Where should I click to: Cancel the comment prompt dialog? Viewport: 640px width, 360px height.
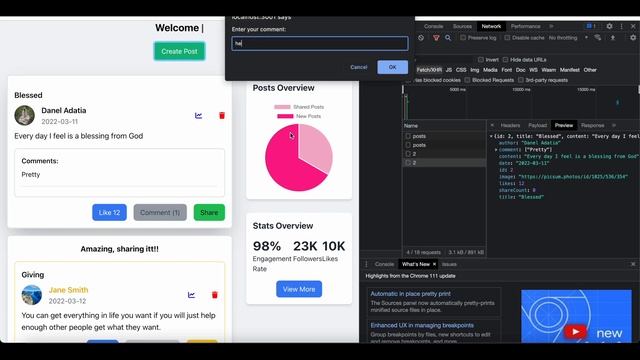(358, 67)
